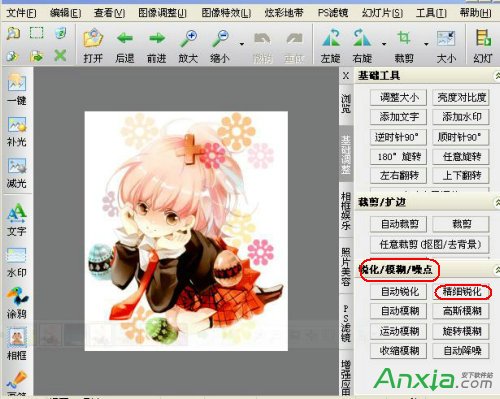
Task: Click the magnifier browse icon at top-left
Action: (13, 33)
